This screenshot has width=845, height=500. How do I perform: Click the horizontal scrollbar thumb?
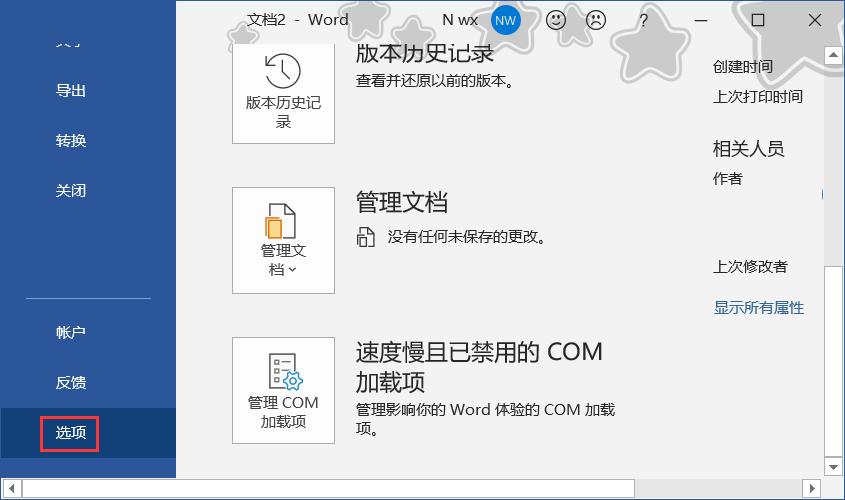click(328, 489)
